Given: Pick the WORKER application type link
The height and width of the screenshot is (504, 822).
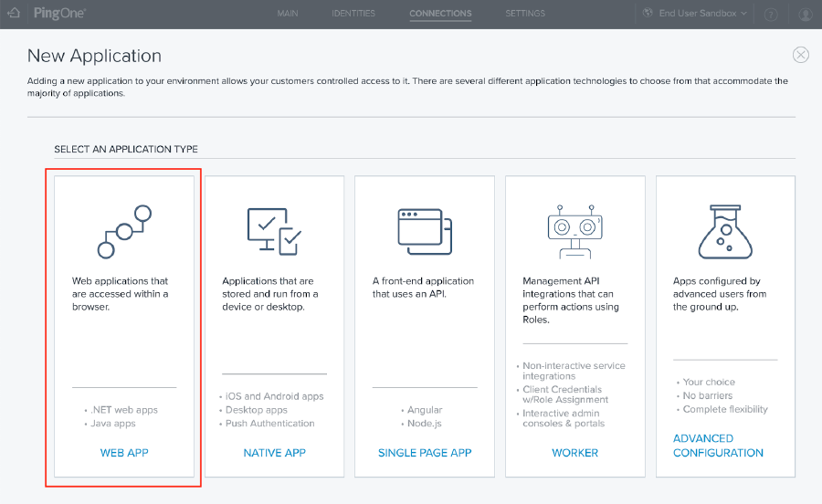Looking at the screenshot, I should click(x=574, y=453).
